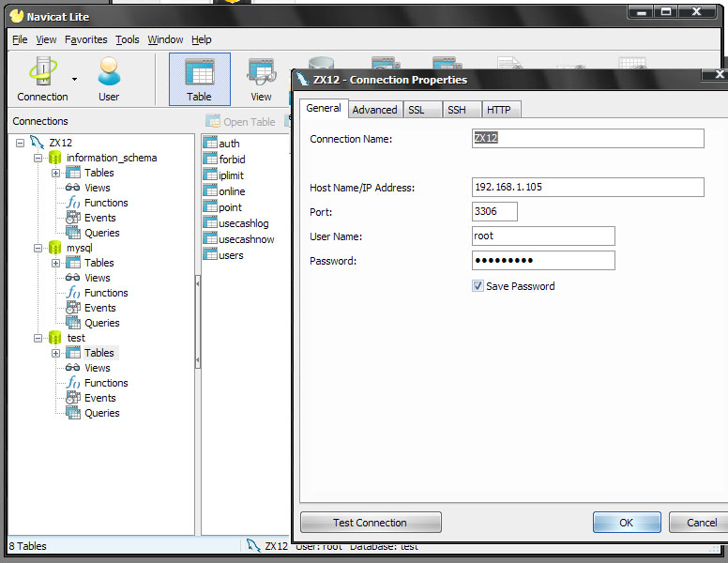Select Views icon under mysql
728x563 pixels.
[x=72, y=278]
